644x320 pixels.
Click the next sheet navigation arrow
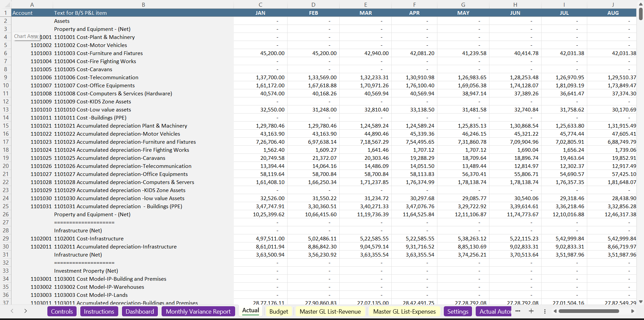(26, 311)
